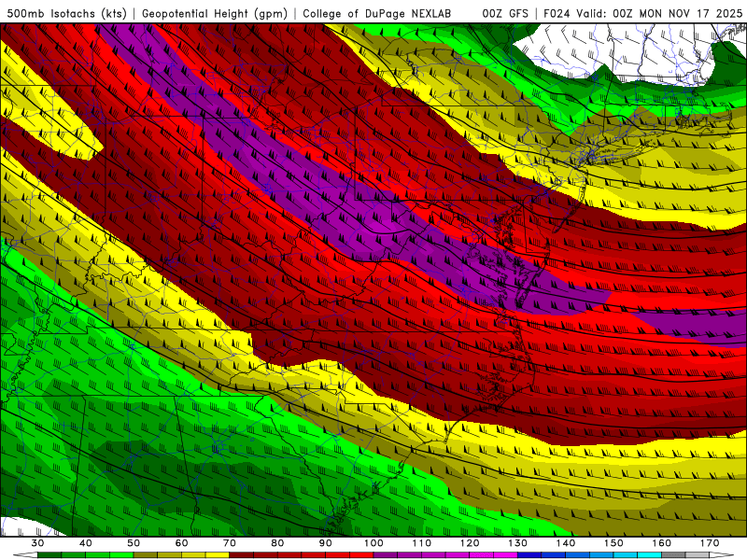Click the 150 label on the legend
This screenshot has width=747, height=560.
tap(613, 543)
